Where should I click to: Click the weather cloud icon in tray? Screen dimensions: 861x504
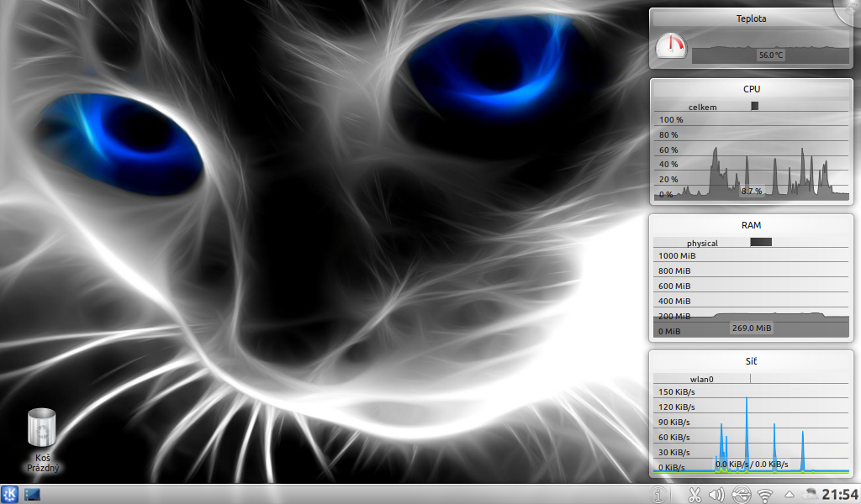(x=811, y=492)
